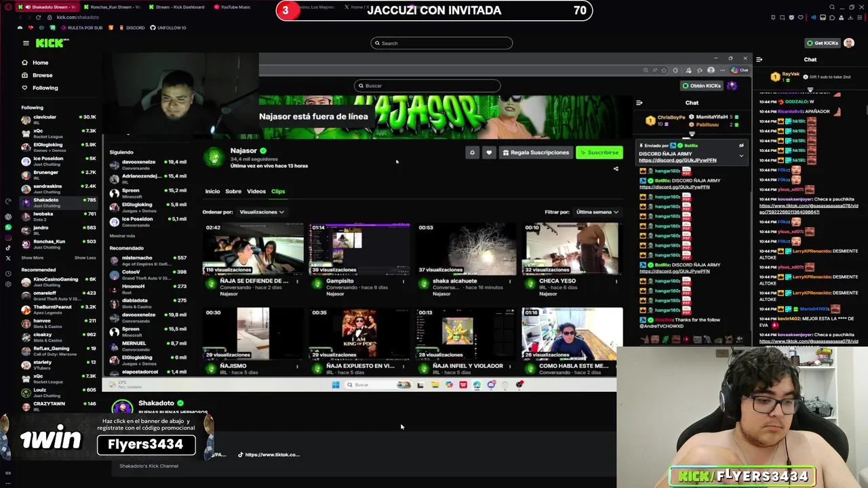This screenshot has height=488, width=868.
Task: Open davooxeneize in the Siguiendo list
Action: 148,165
